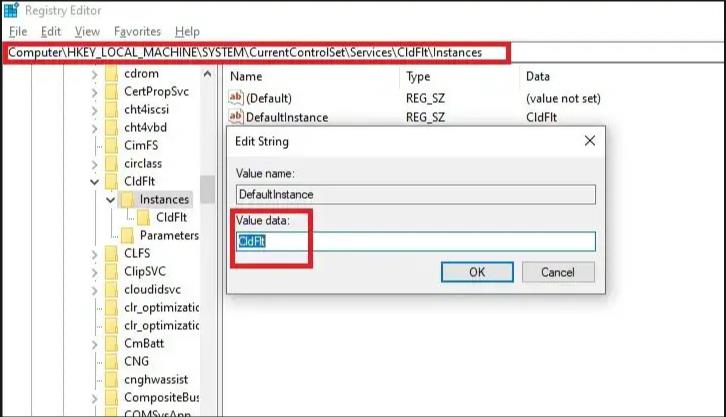726x417 pixels.
Task: Click the cdrom folder icon in tree
Action: tap(111, 75)
